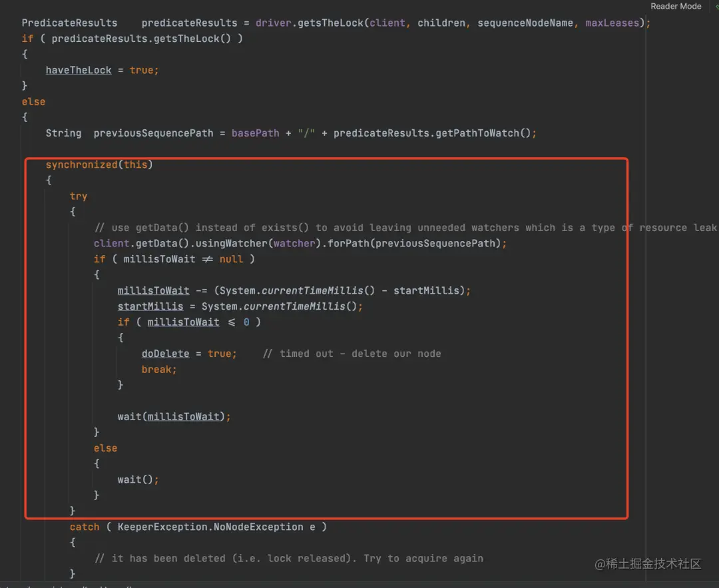
Task: Click 'else' above the previousSequencePath declaration
Action: click(33, 102)
